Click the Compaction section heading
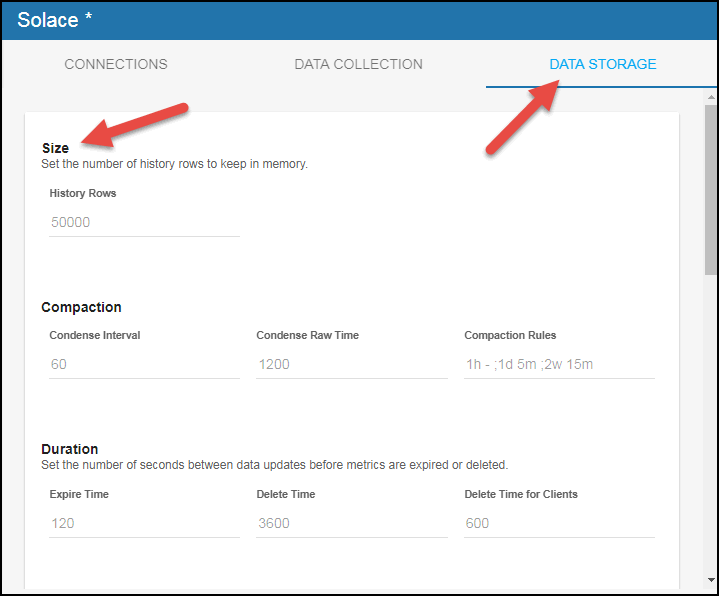The image size is (719, 596). [x=81, y=307]
